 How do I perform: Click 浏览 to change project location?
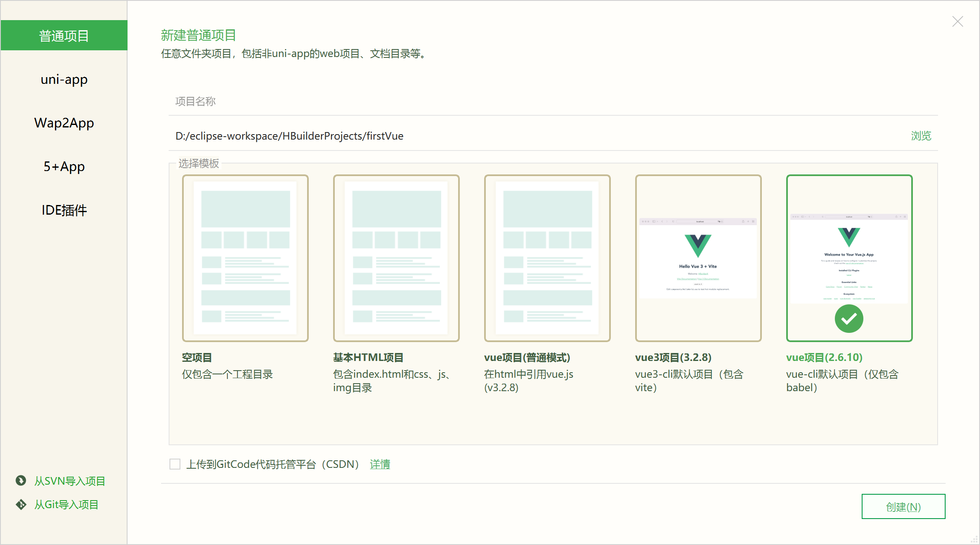click(x=921, y=136)
